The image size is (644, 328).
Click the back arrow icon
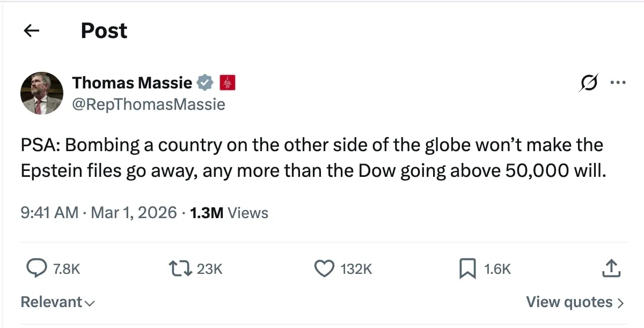pos(32,31)
